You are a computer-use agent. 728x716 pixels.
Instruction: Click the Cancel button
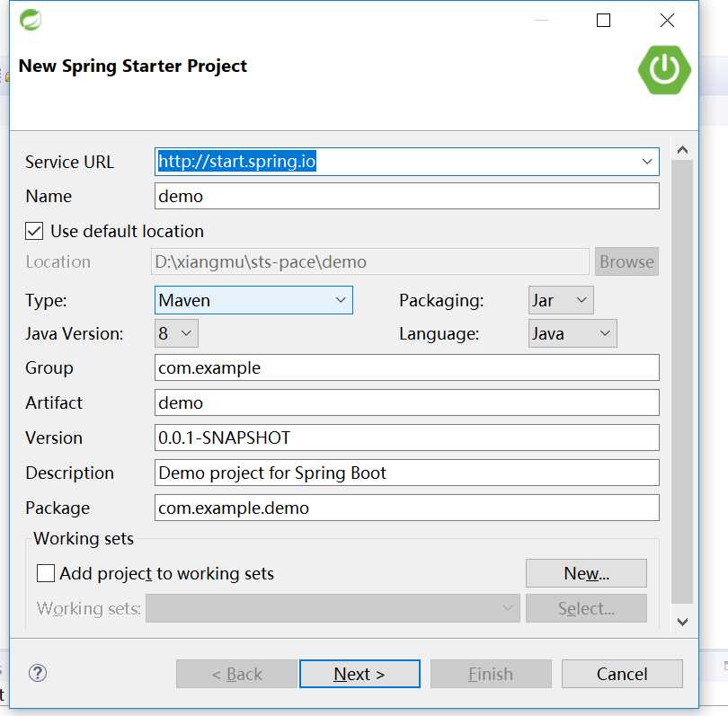click(x=622, y=674)
